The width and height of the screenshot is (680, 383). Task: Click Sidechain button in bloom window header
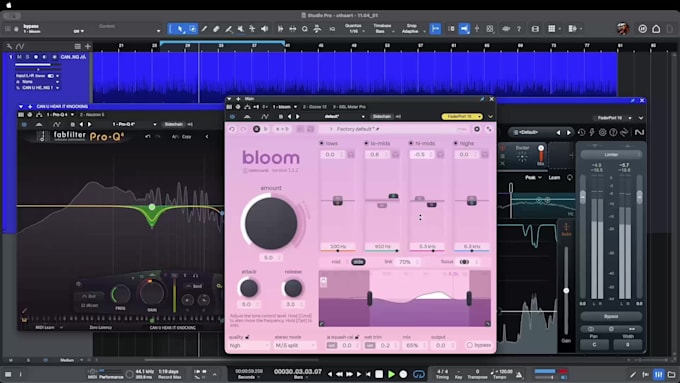(382, 116)
